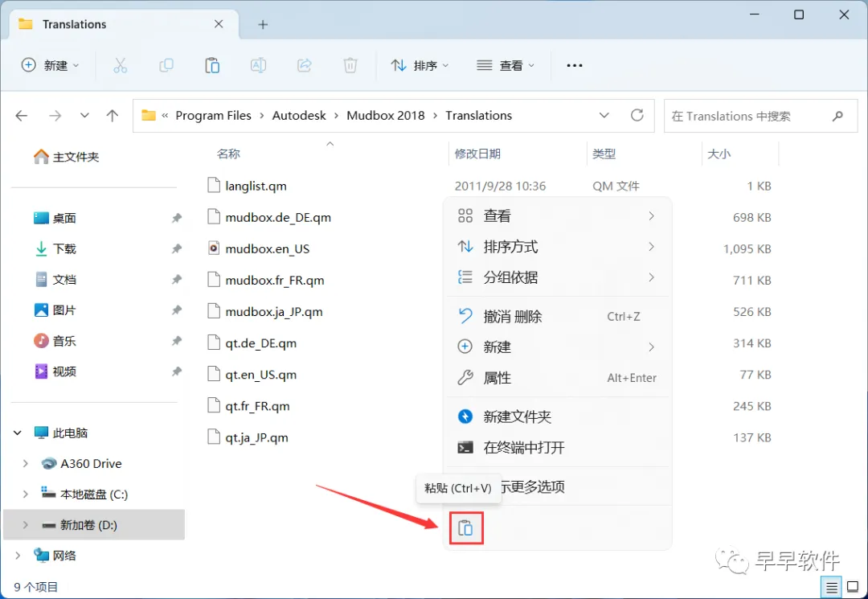Open the 查看 view dropdown in toolbar
Viewport: 868px width, 599px height.
[506, 65]
